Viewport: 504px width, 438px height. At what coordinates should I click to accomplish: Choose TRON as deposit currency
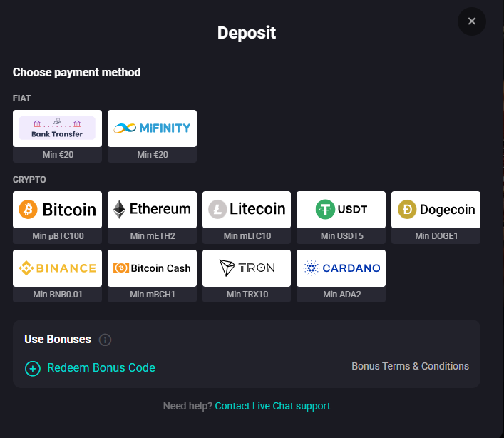point(247,268)
